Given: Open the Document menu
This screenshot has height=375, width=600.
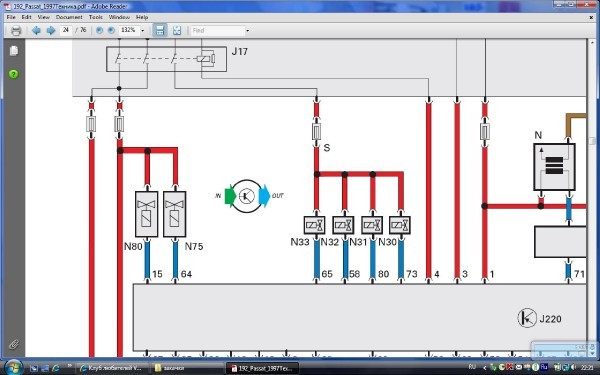Looking at the screenshot, I should click(x=69, y=17).
